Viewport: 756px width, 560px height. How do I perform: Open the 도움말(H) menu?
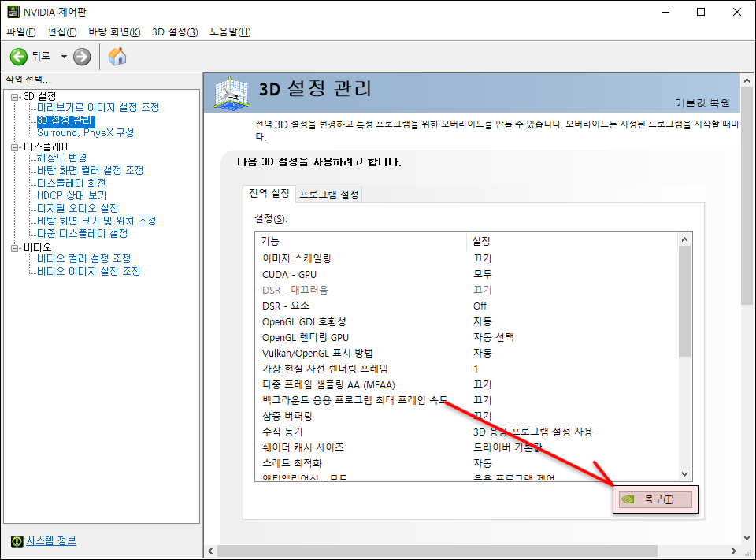coord(230,32)
